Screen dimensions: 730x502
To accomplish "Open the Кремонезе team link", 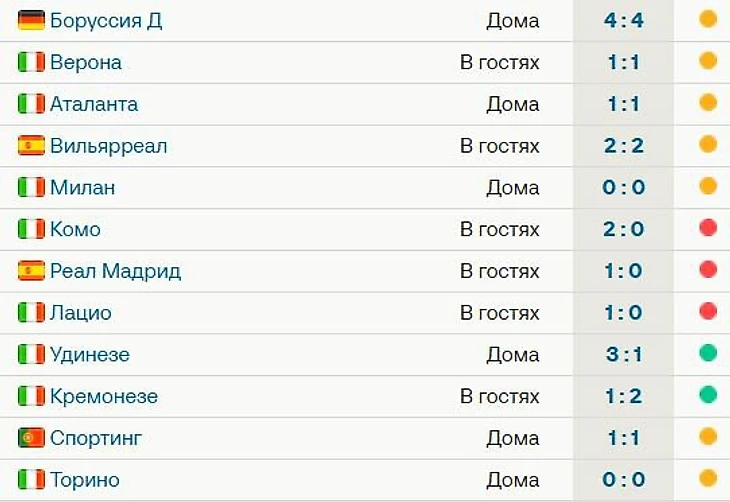I will point(104,396).
